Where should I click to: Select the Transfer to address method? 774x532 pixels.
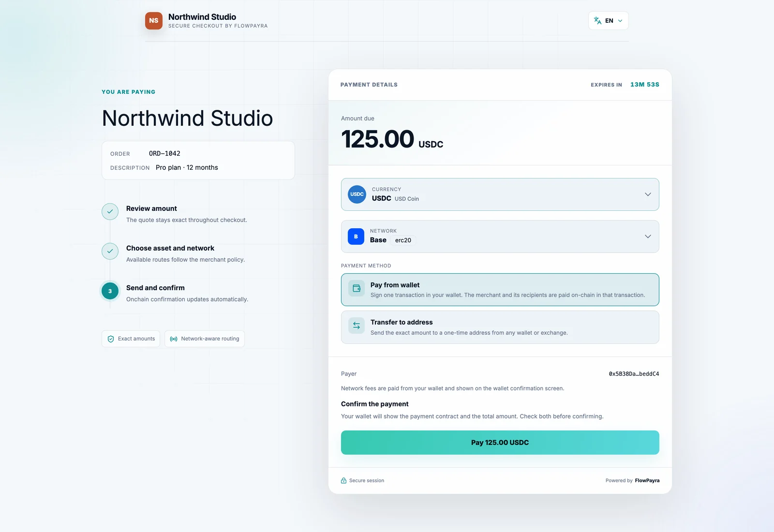(500, 327)
